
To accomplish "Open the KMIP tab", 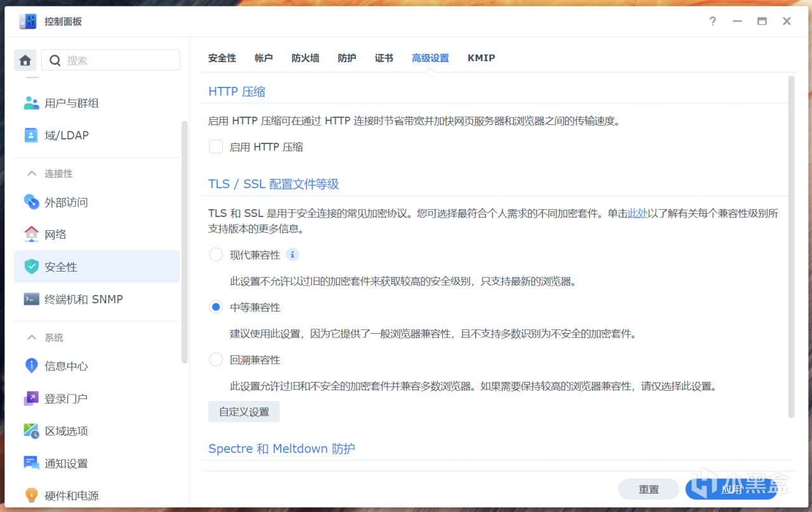I will coord(481,58).
